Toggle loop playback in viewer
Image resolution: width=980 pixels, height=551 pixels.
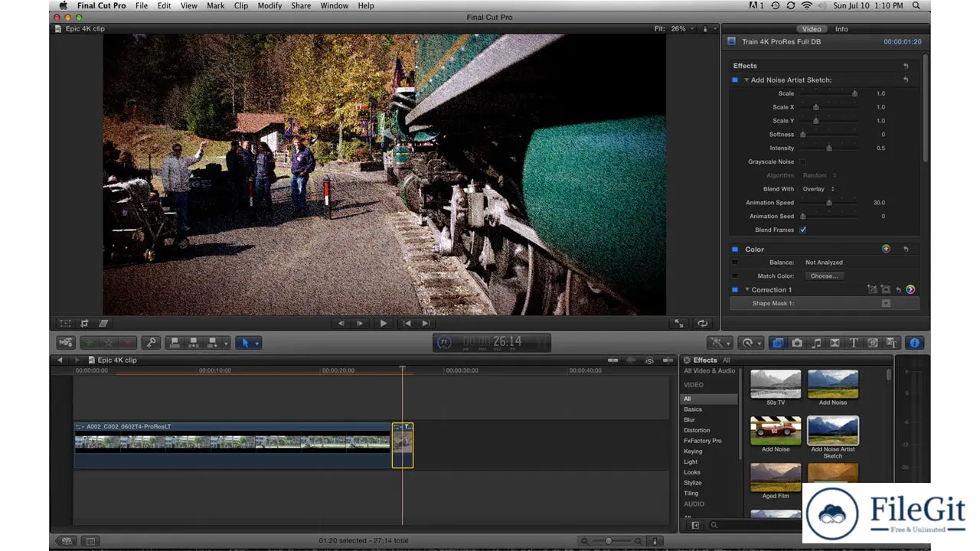(x=702, y=324)
